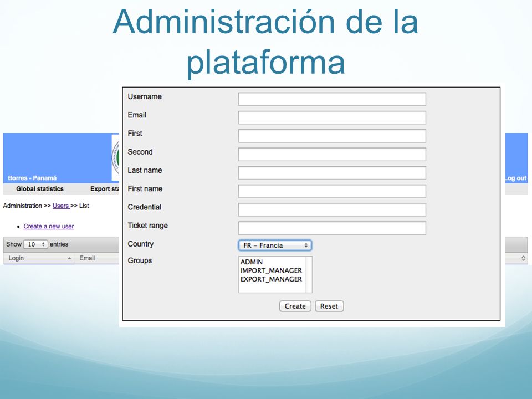Screen dimensions: 532x399
Task: Click the Username input field
Action: point(332,99)
